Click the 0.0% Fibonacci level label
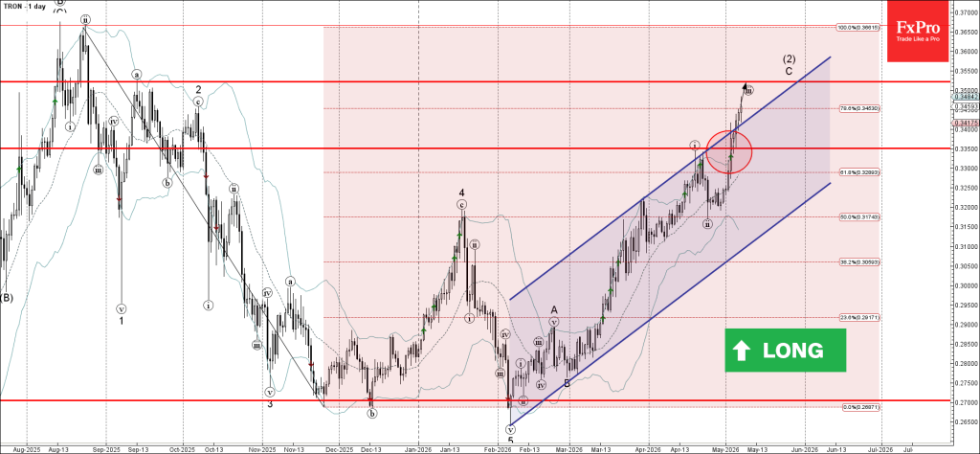 (x=860, y=407)
